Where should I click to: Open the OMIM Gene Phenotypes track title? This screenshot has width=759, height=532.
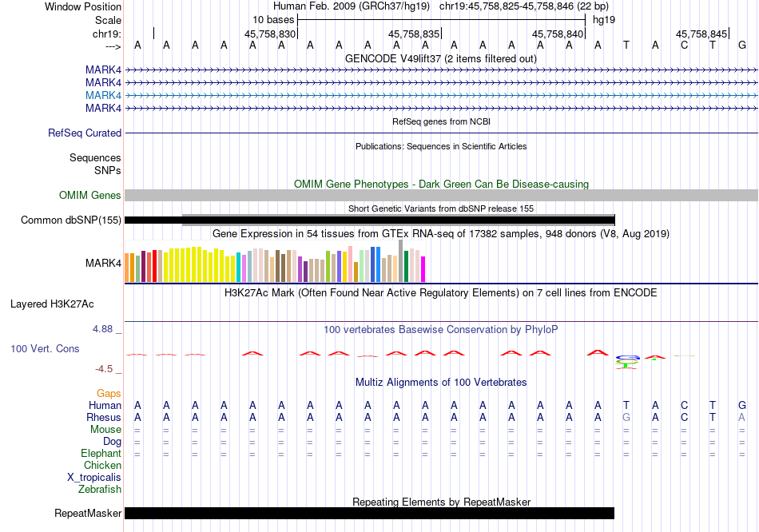tap(441, 184)
